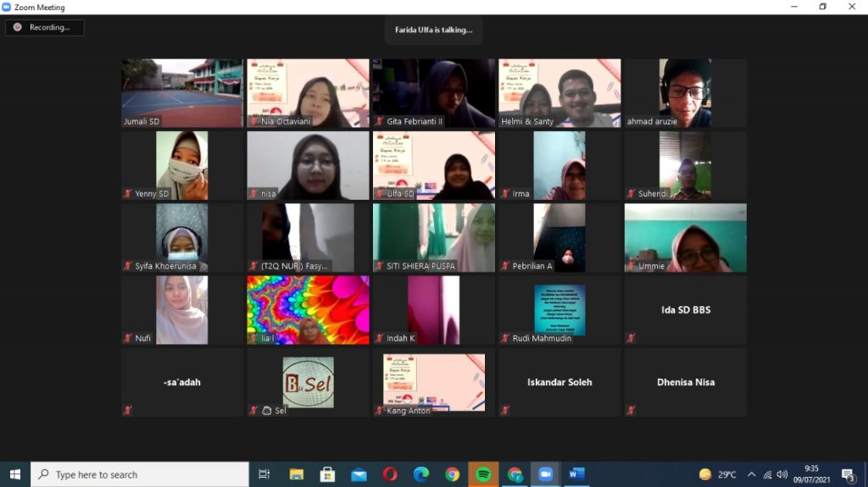Click the Ida SD BBS participant tile

pyautogui.click(x=686, y=310)
